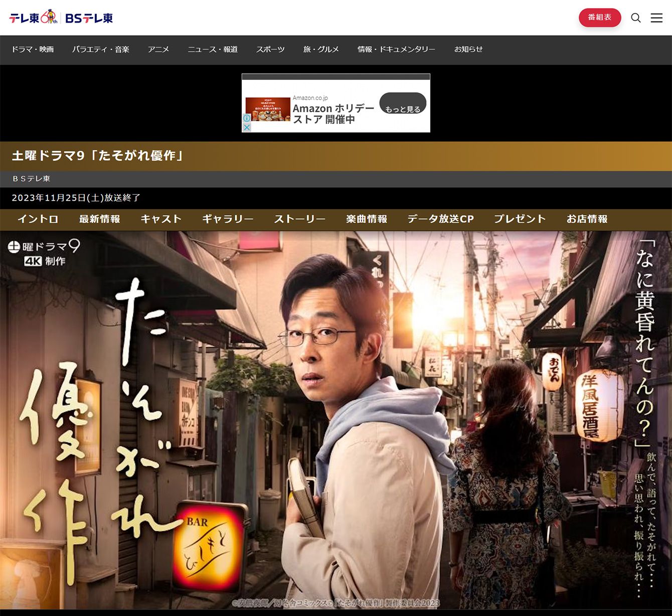Open the hamburger menu icon

pyautogui.click(x=656, y=18)
